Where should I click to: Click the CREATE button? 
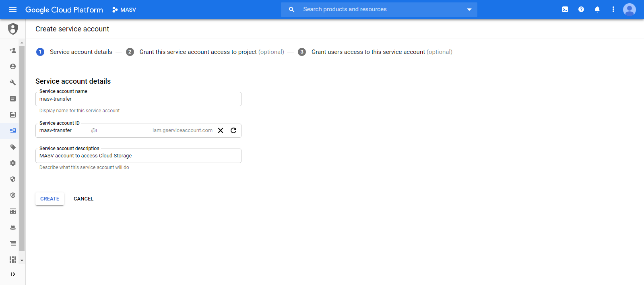[x=50, y=199]
